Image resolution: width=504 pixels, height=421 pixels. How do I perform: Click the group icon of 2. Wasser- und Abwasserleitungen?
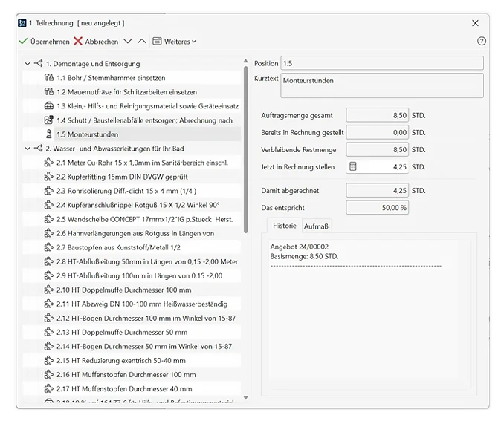(38, 148)
